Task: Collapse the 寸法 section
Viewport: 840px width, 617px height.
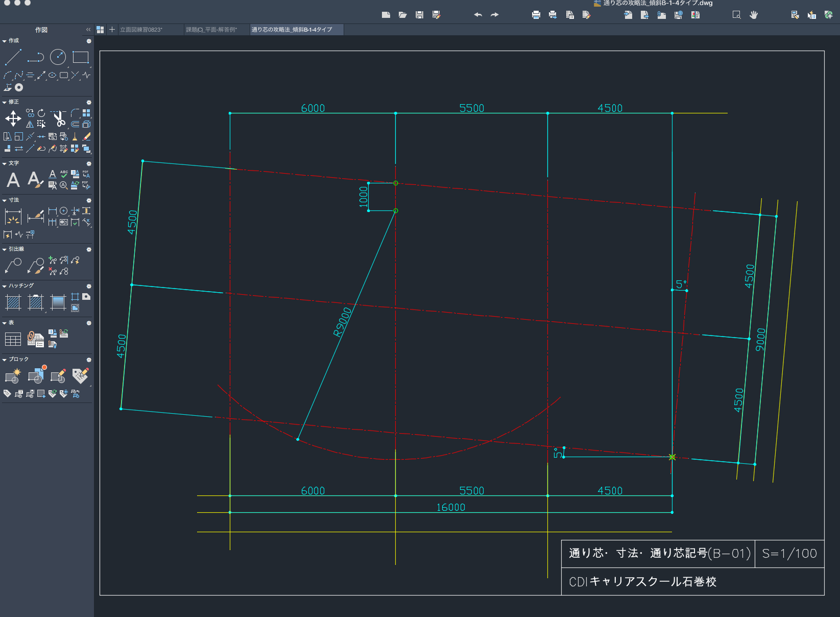Action: (5, 200)
